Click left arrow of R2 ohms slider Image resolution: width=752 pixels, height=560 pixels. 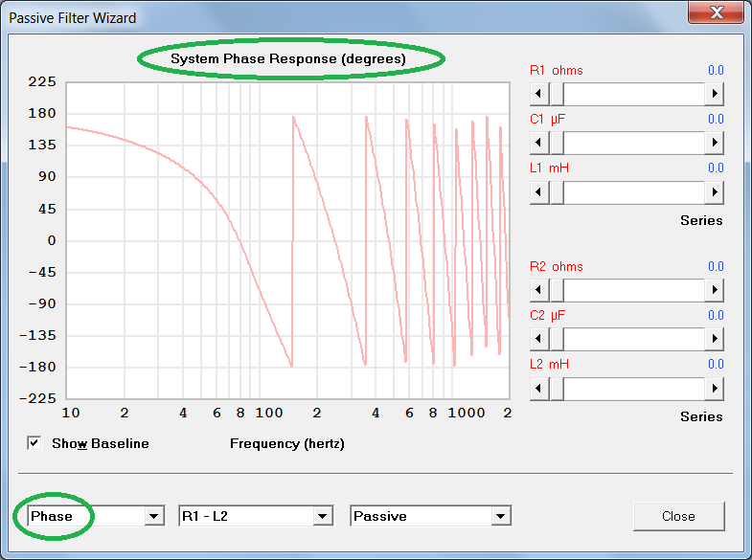[539, 290]
